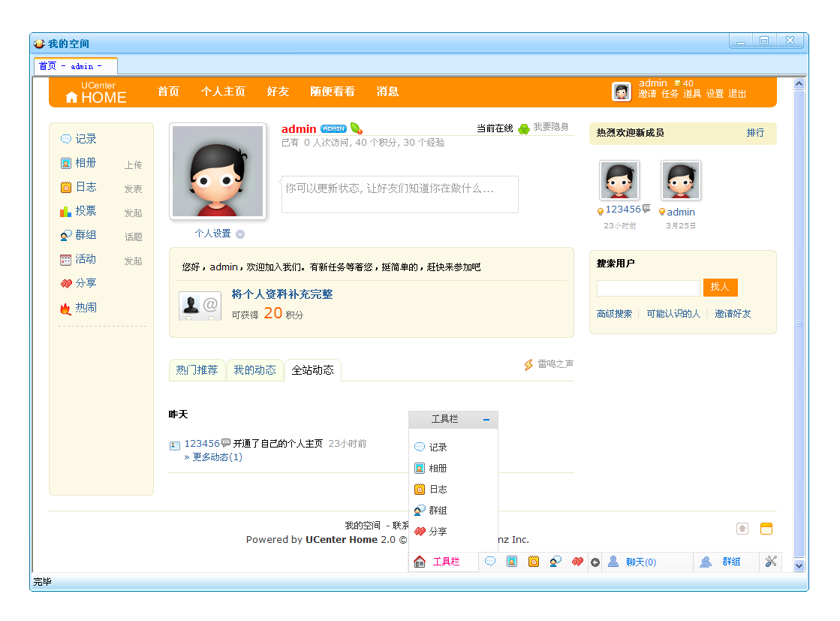Open the UCenter HOME logo
Image resolution: width=840 pixels, height=621 pixels.
[x=96, y=92]
